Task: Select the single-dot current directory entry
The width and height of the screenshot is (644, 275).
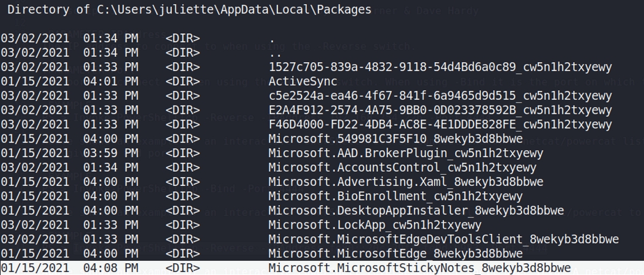Action: tap(272, 39)
